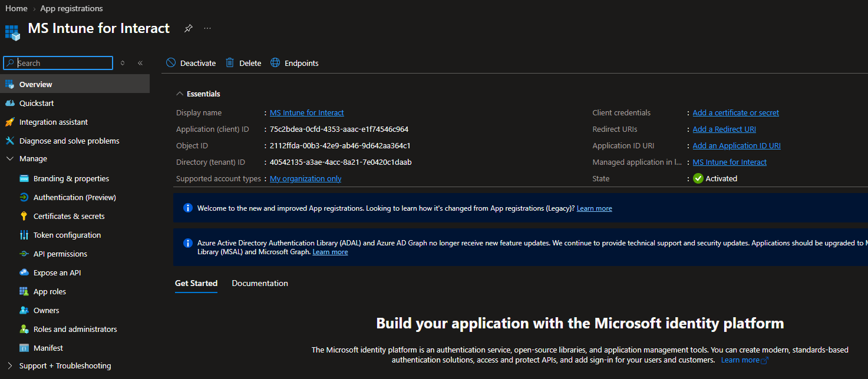
Task: Click Add a Redirect URI
Action: coord(724,129)
